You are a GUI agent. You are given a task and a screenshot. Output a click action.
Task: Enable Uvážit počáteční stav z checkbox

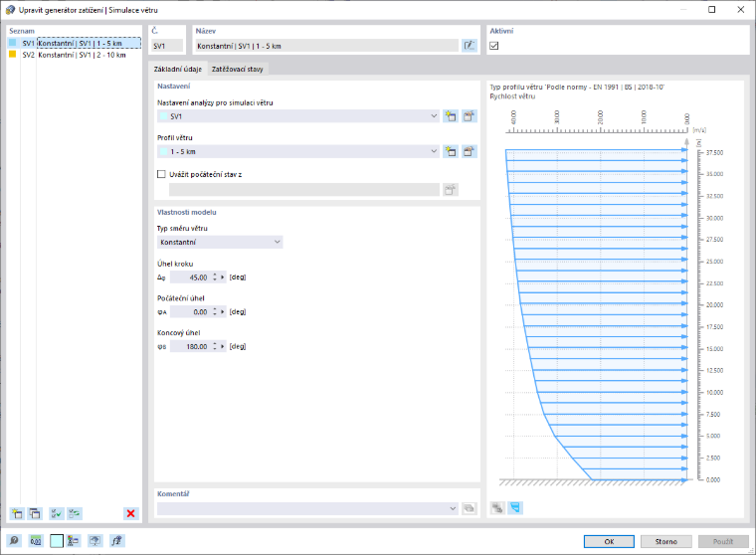click(x=161, y=174)
